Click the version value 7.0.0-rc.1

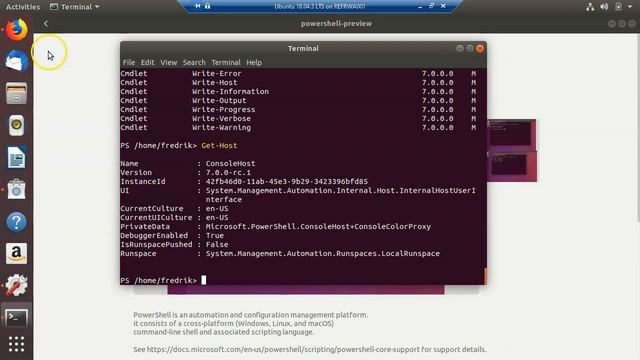[228, 173]
